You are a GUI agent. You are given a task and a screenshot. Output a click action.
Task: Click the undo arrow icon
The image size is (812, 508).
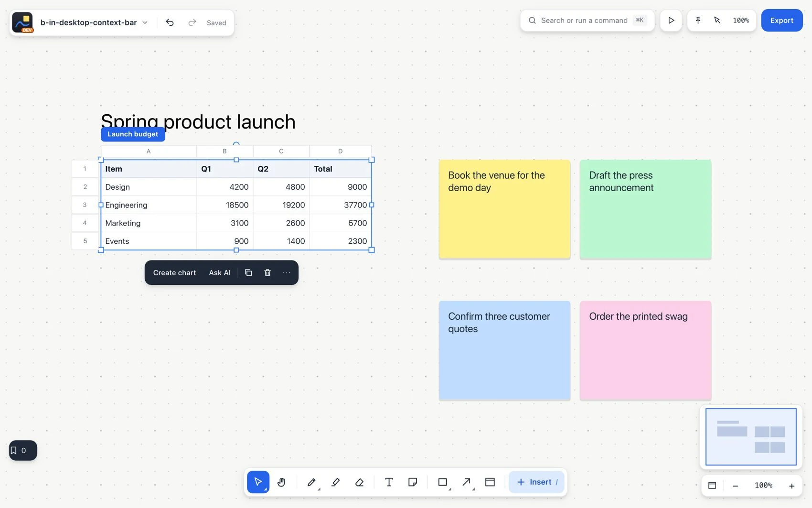pos(170,22)
